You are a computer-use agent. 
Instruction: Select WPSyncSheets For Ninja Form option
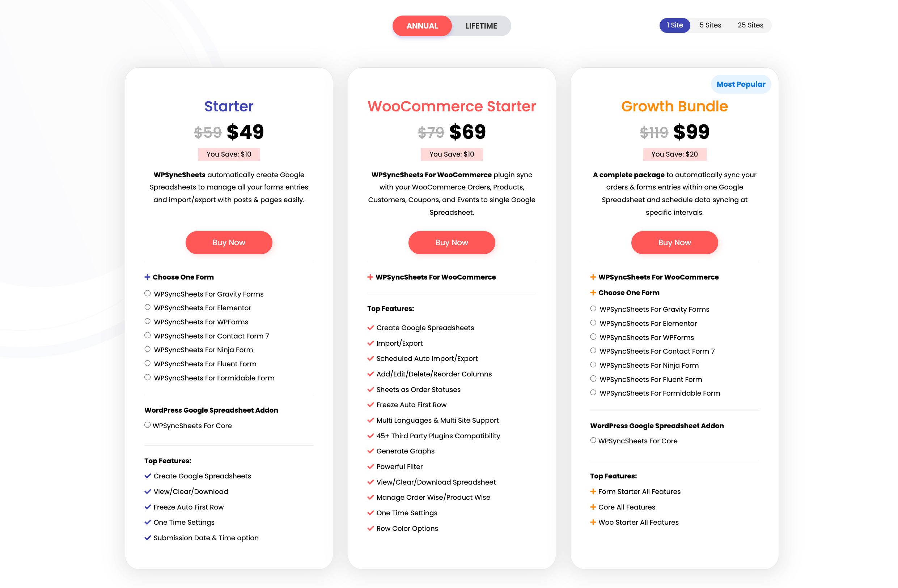[x=147, y=350]
